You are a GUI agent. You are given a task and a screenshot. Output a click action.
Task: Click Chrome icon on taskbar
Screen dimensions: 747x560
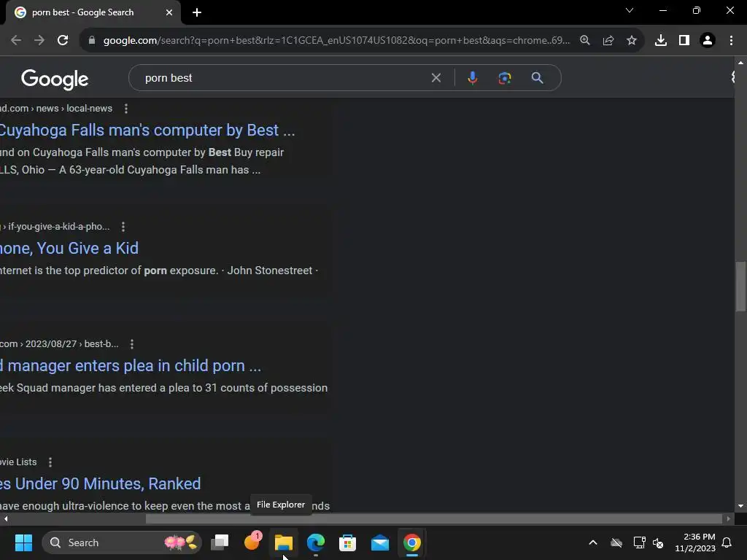pos(412,542)
